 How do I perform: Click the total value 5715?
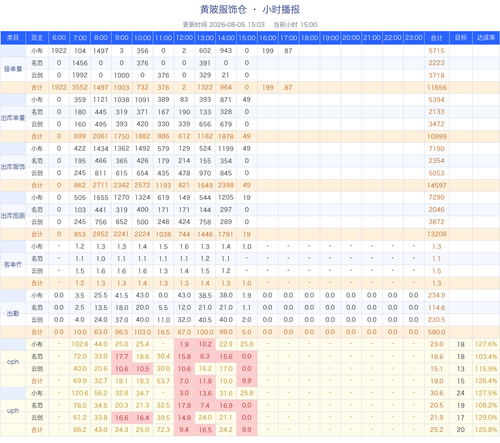pyautogui.click(x=436, y=51)
